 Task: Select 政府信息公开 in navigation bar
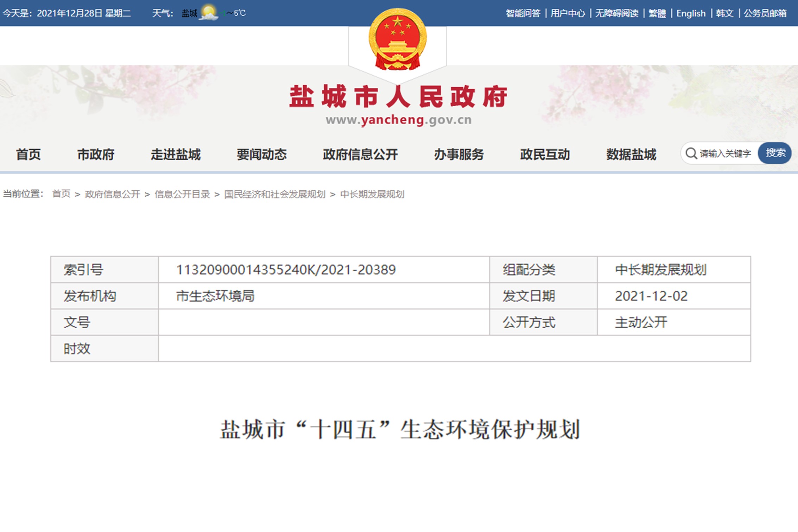tap(360, 154)
